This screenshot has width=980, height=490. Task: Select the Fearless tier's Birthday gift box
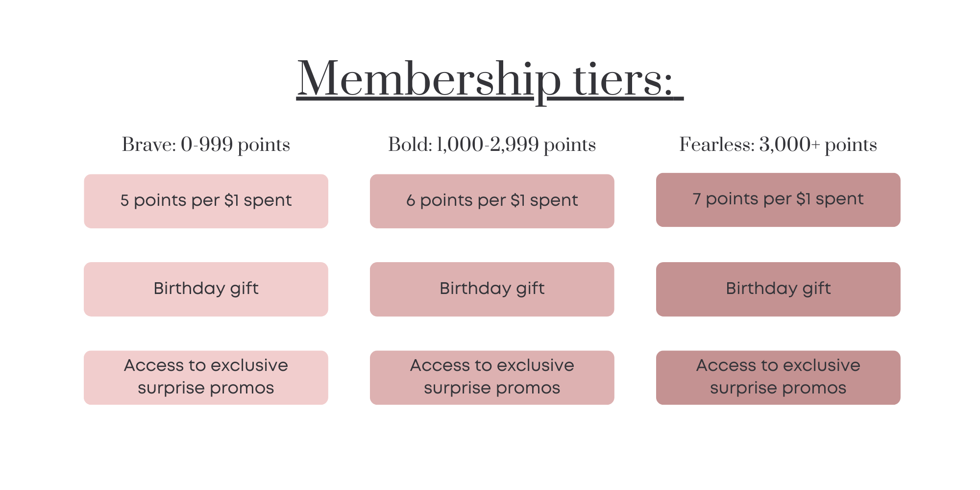(778, 289)
